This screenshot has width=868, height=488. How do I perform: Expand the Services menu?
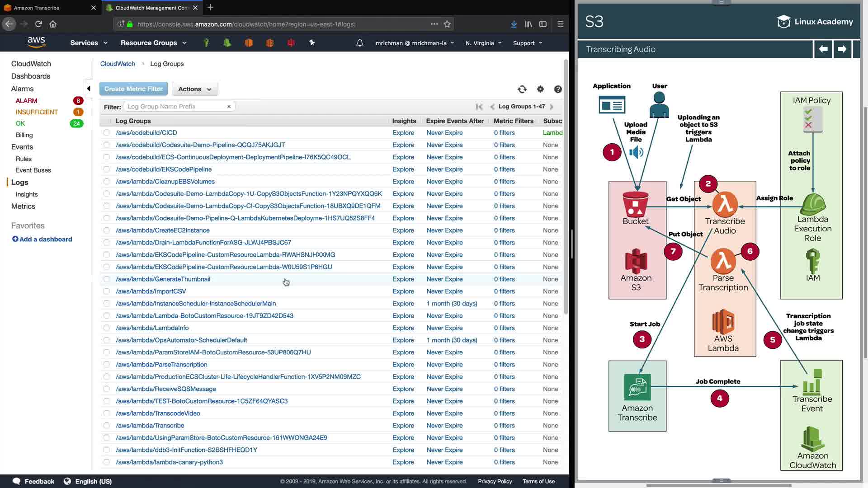click(x=89, y=43)
